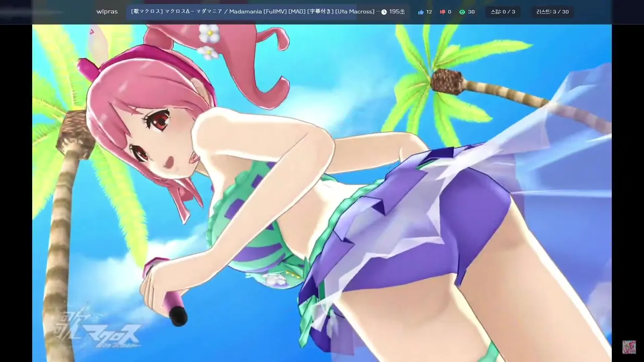Click the Madamania video title
Image resolution: width=644 pixels, height=362 pixels.
(x=256, y=12)
